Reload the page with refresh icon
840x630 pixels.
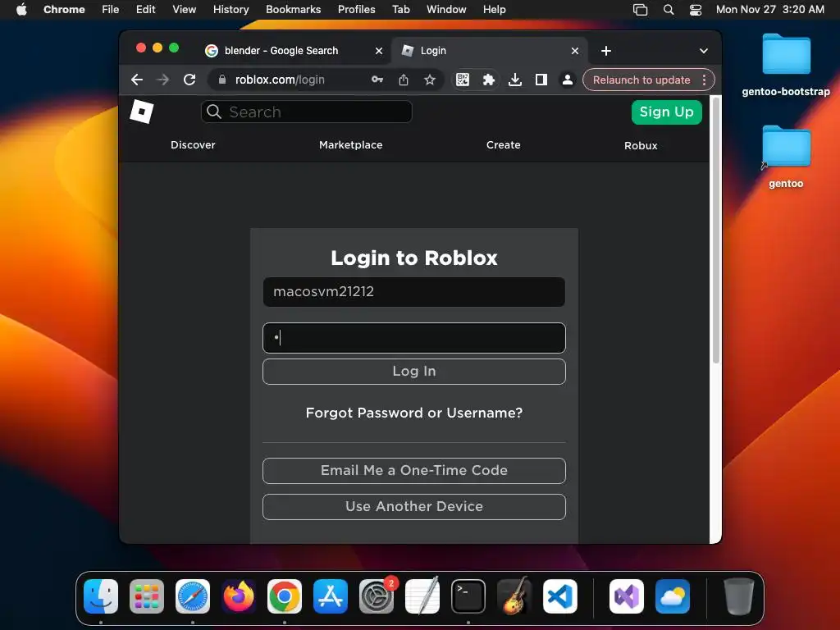point(189,80)
